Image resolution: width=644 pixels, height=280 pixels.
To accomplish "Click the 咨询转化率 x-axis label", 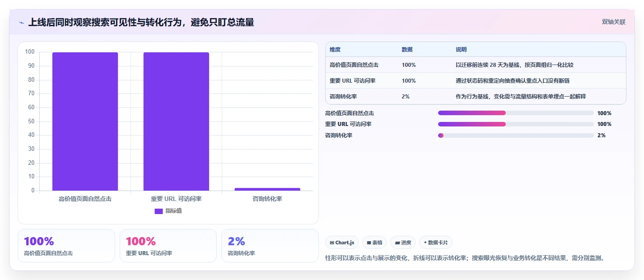I will click(267, 199).
